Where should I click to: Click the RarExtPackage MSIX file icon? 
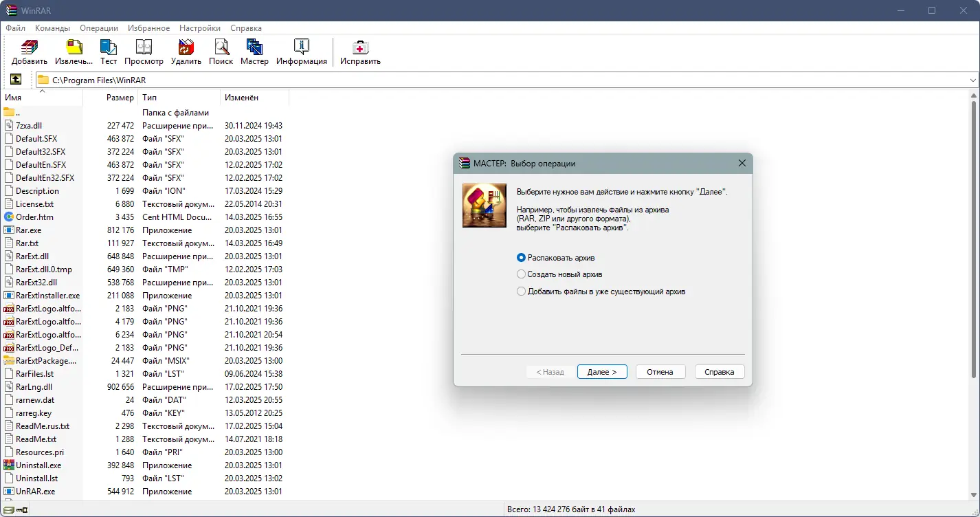[9, 361]
